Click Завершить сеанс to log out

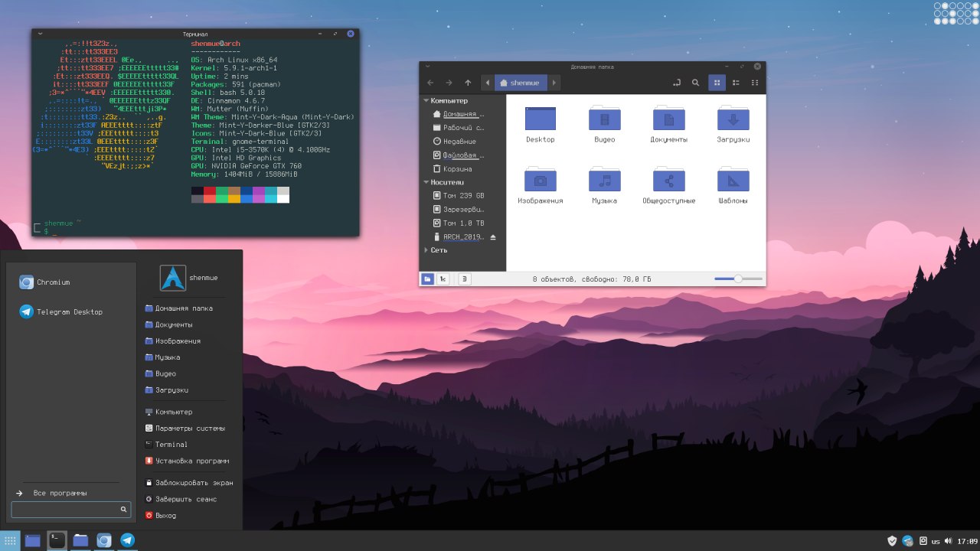(x=181, y=499)
